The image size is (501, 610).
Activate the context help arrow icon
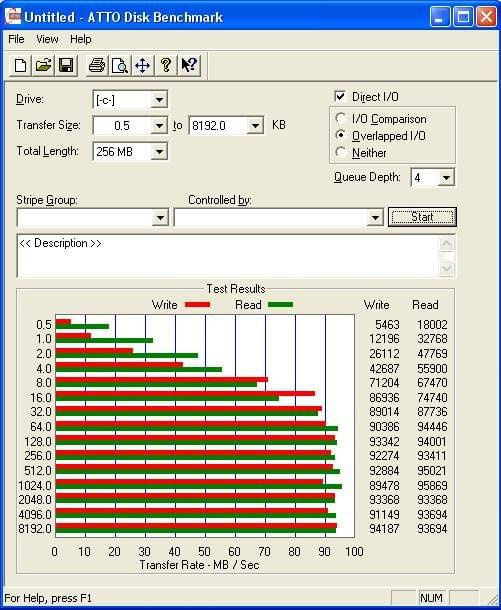pos(189,65)
